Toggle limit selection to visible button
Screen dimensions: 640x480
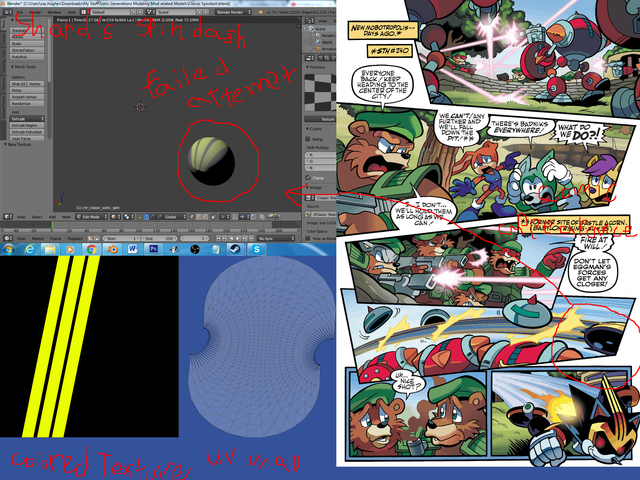pyautogui.click(x=213, y=217)
